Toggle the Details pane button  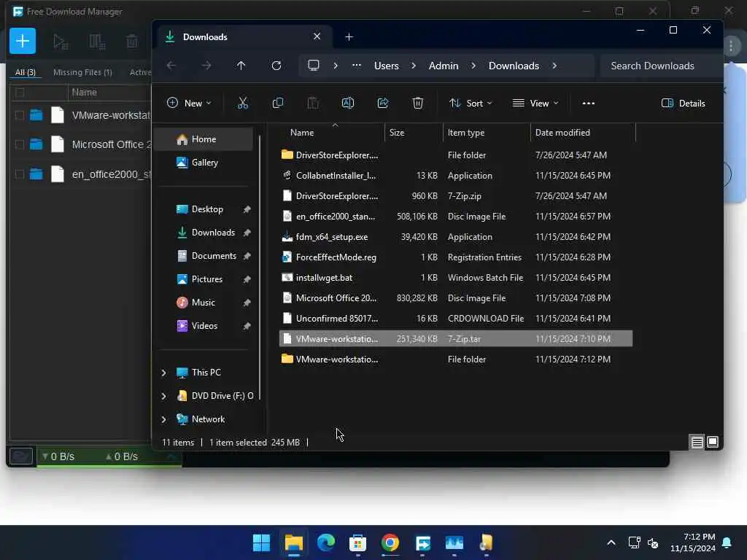683,103
